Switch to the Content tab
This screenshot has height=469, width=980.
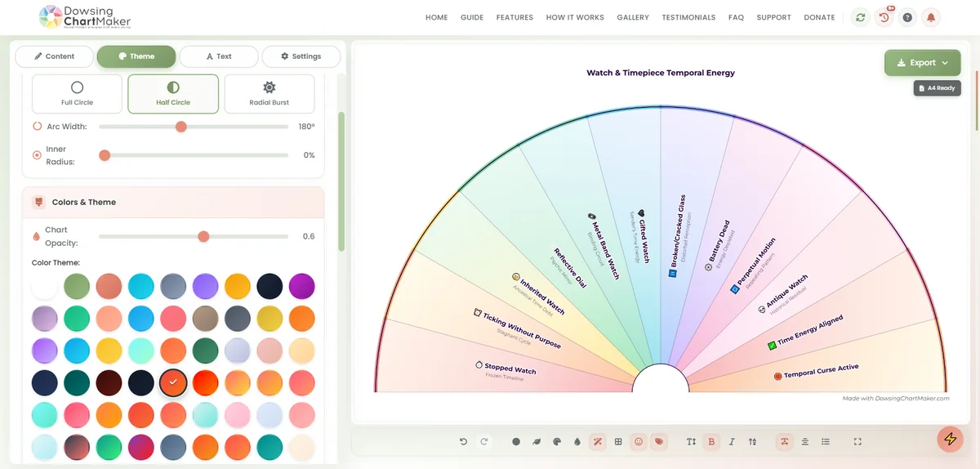pos(54,56)
